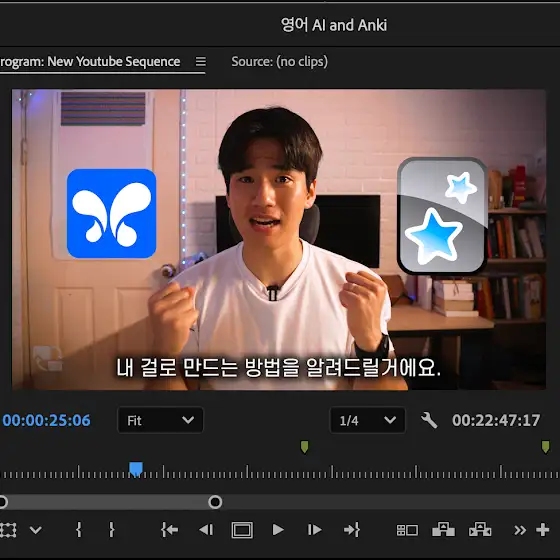
Task: Click the dotted-rectangle selection icon in the transport bar
Action: pyautogui.click(x=8, y=530)
